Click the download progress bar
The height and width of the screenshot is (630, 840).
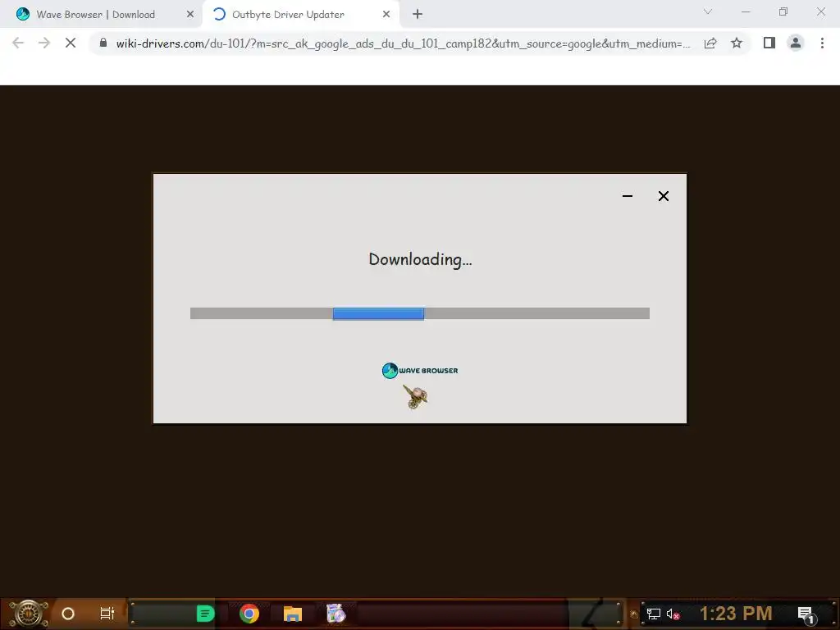pos(420,313)
